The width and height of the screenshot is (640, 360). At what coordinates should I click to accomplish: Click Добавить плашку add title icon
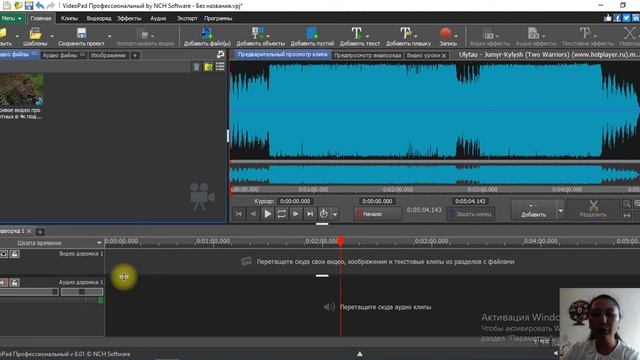pos(405,33)
